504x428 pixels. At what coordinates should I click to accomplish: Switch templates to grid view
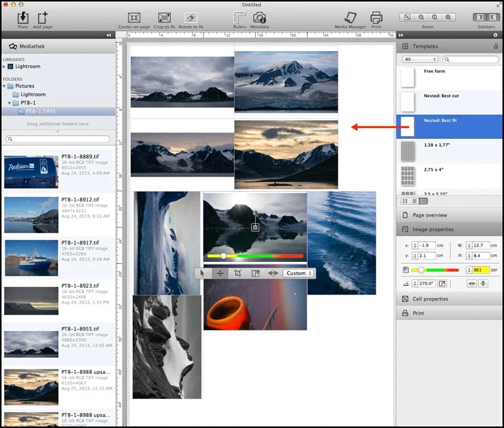tap(405, 201)
